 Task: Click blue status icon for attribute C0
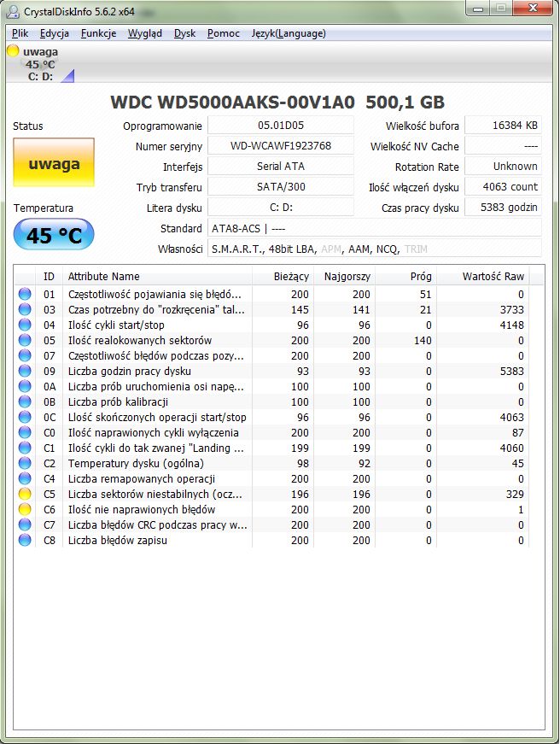[x=25, y=432]
